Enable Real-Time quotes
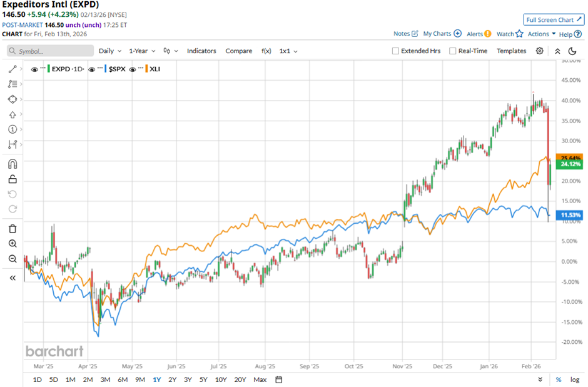The width and height of the screenshot is (588, 387). coord(452,51)
